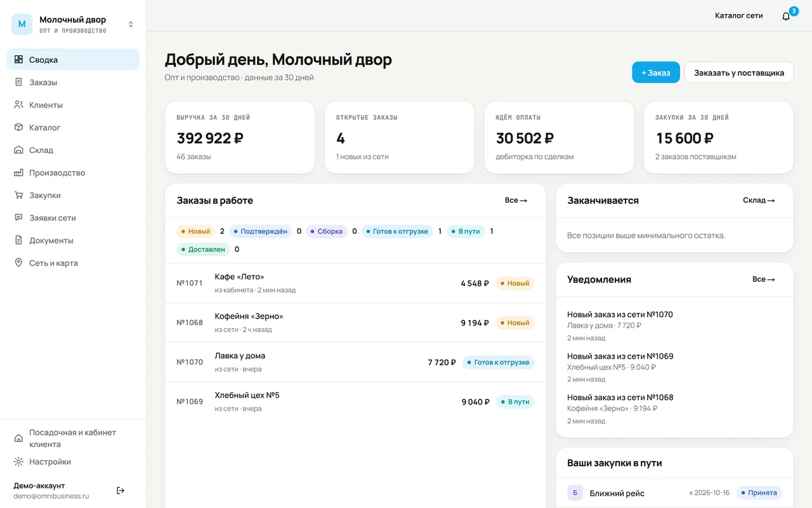The image size is (812, 508).
Task: Filter orders by Доставлен status
Action: 203,250
